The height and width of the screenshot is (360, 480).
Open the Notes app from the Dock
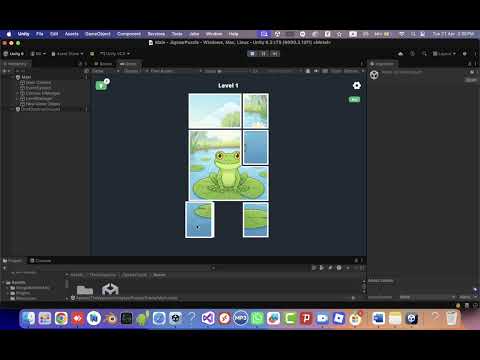pos(395,318)
